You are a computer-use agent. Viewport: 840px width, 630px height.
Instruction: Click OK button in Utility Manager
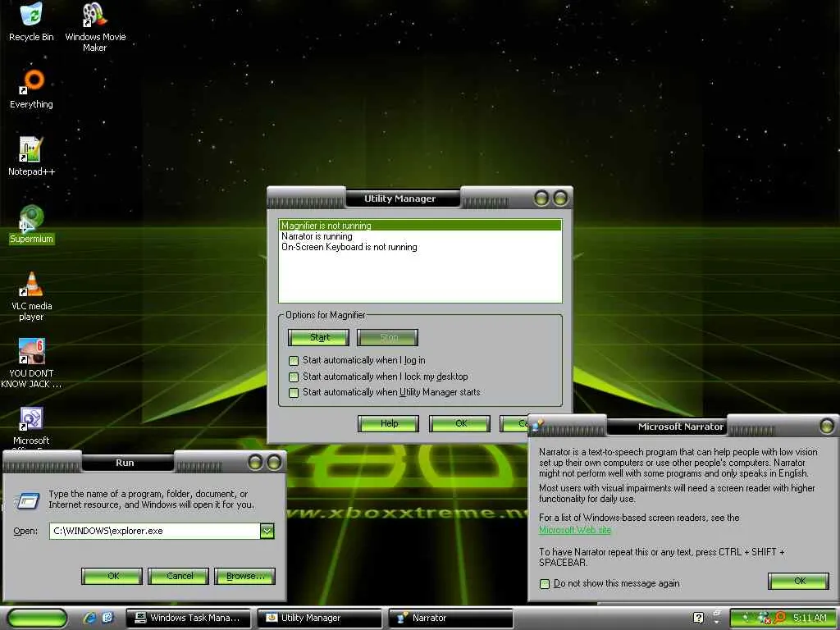pyautogui.click(x=459, y=424)
